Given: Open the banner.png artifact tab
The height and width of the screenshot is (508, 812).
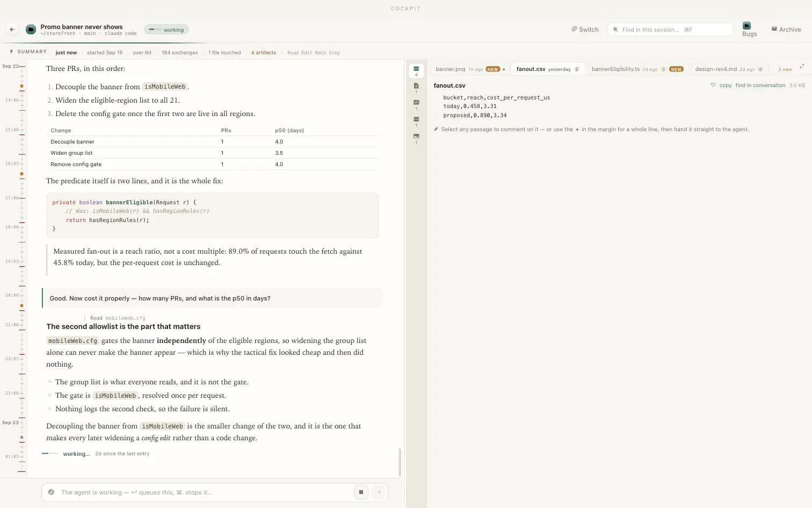Looking at the screenshot, I should coord(470,69).
